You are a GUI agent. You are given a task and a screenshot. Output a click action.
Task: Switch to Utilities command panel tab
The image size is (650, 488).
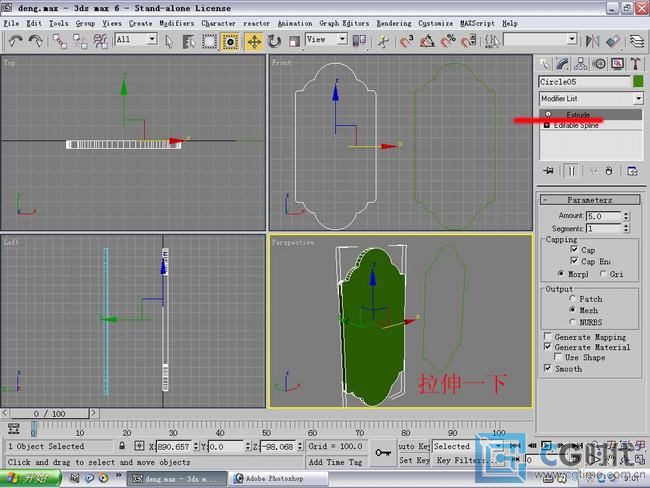click(635, 64)
